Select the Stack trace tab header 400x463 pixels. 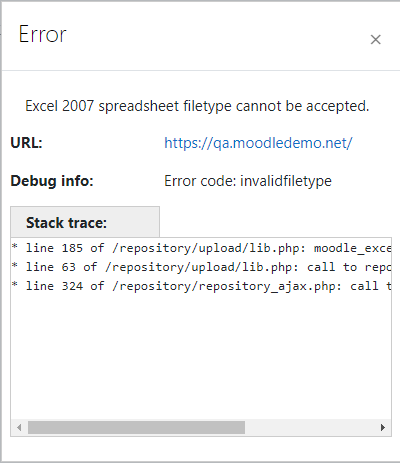point(85,222)
